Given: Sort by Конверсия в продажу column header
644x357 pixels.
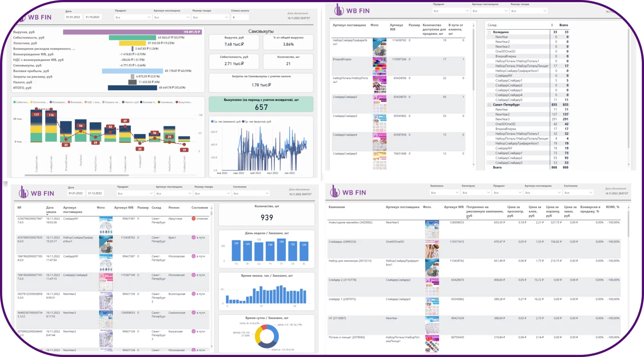Looking at the screenshot, I should tap(590, 209).
